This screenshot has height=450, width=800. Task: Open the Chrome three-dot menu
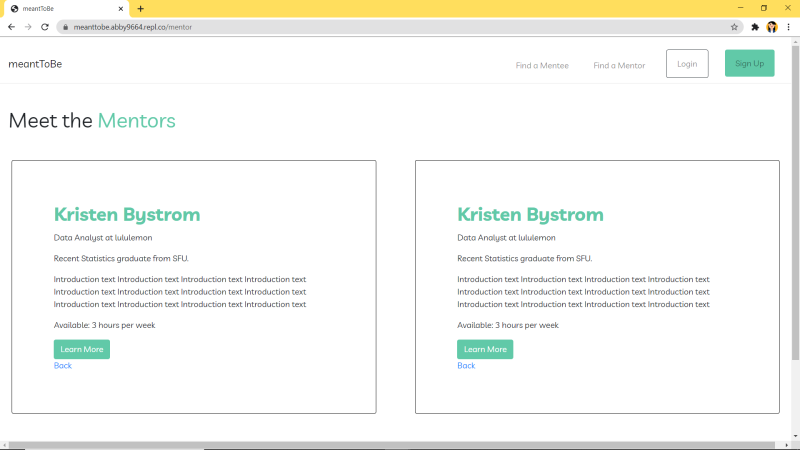pyautogui.click(x=788, y=27)
